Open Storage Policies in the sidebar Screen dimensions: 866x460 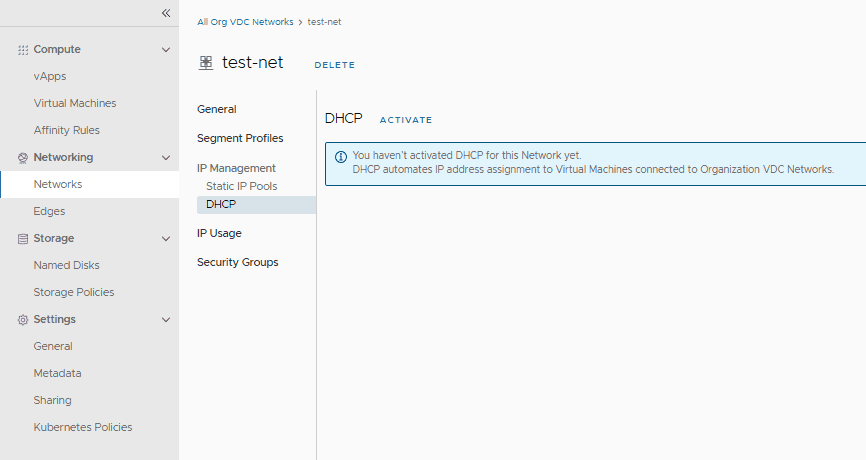coord(73,292)
